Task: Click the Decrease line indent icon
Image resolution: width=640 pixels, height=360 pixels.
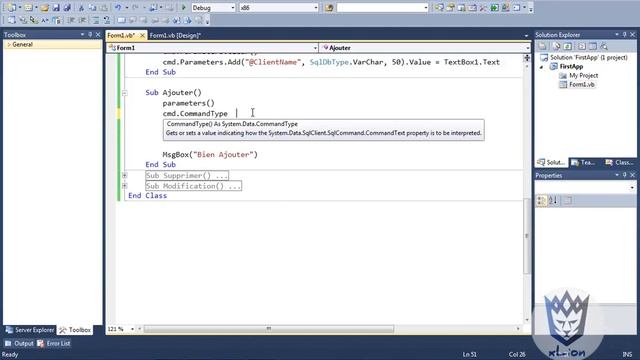Action: click(71, 20)
